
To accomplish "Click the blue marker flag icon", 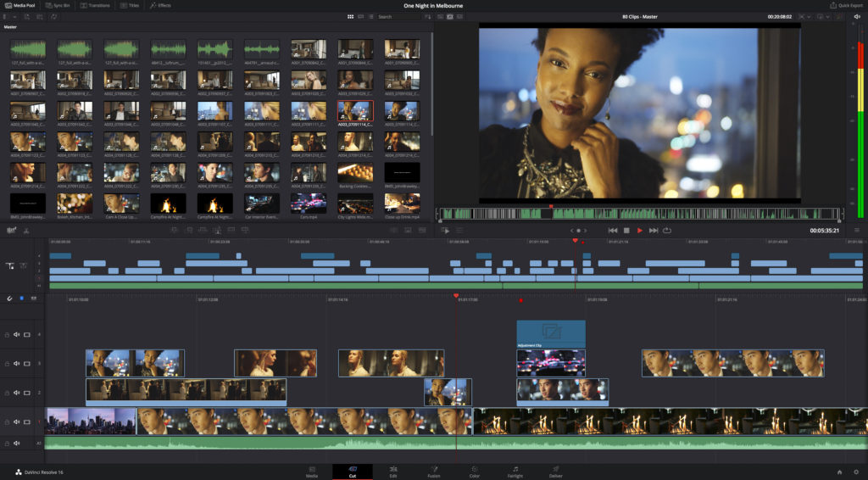I will click(x=21, y=299).
